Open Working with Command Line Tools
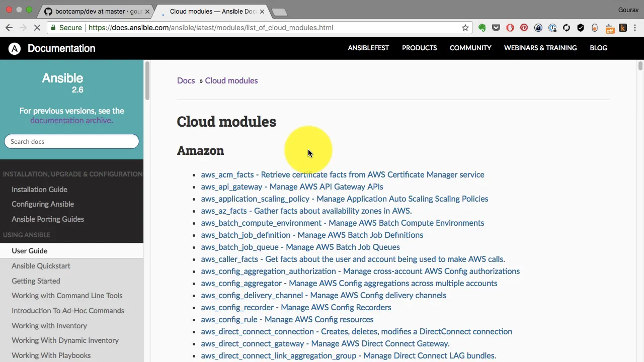644x362 pixels. (67, 296)
